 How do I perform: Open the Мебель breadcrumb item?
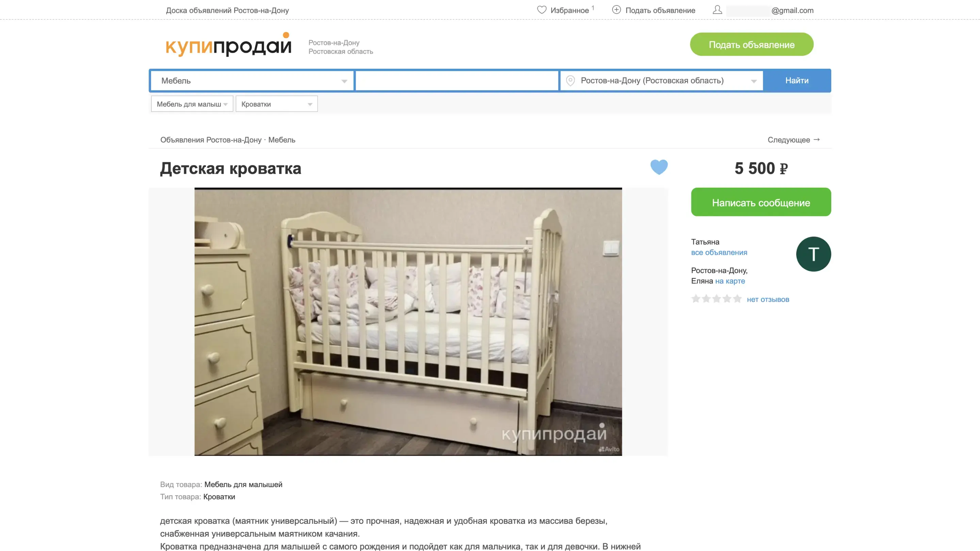281,140
